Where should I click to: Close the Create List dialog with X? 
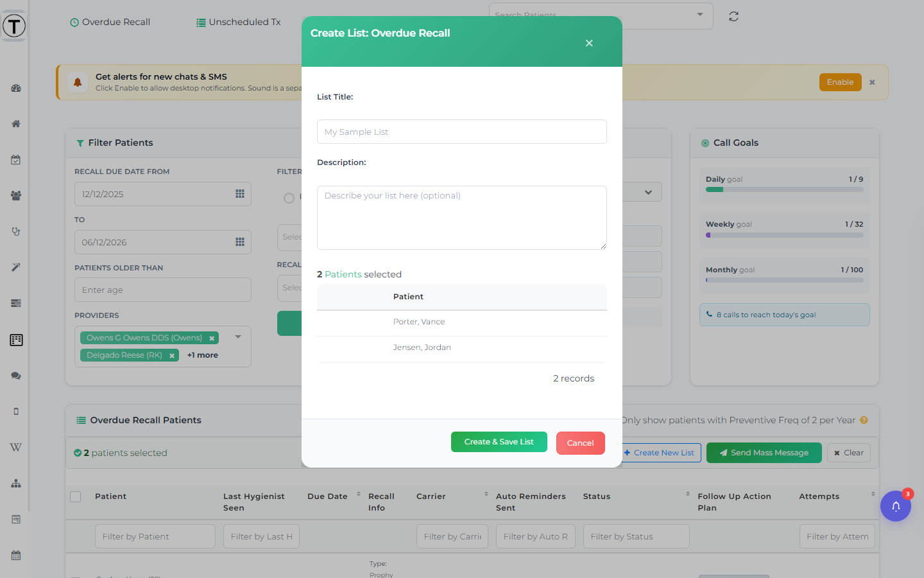coord(589,43)
